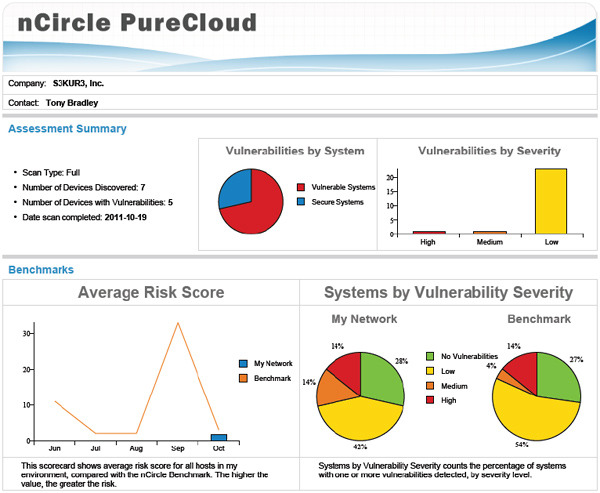Click the Secure Systems legend label
This screenshot has height=493, width=600.
tap(338, 202)
